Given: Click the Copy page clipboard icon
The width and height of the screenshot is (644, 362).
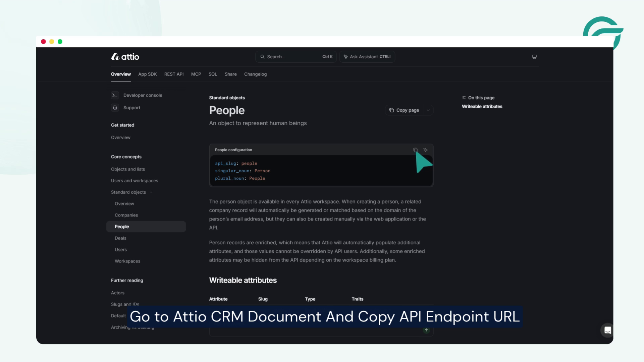Looking at the screenshot, I should pyautogui.click(x=391, y=110).
